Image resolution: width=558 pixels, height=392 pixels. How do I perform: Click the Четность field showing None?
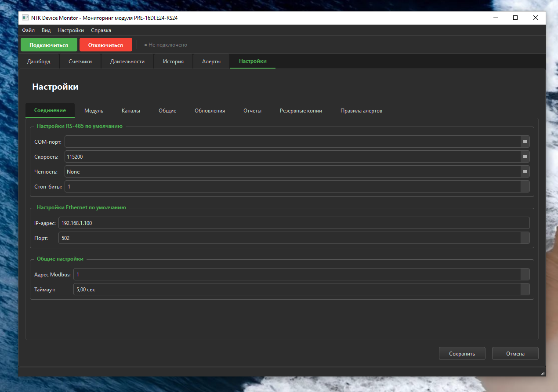297,171
